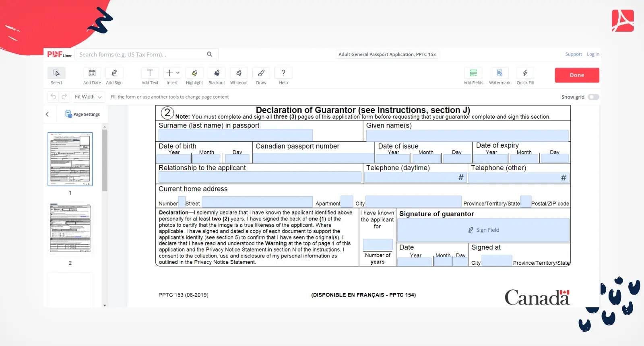
Task: Pick the Blackout tool
Action: tap(217, 73)
